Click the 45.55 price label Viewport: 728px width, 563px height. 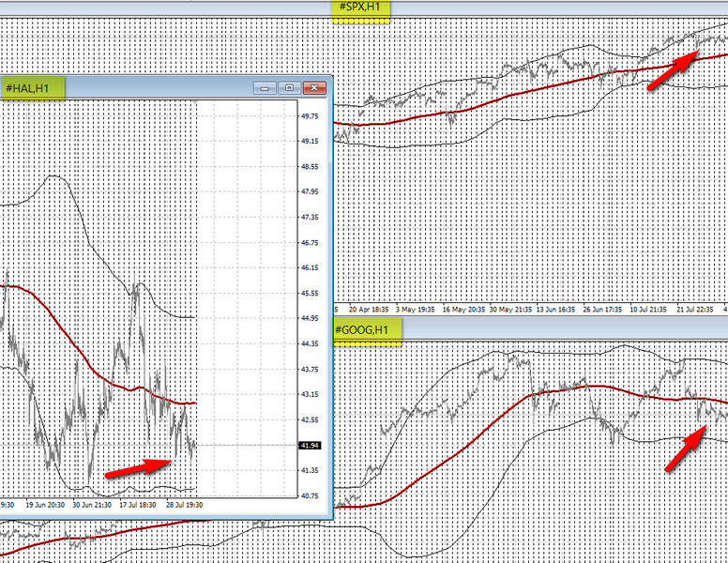coord(310,293)
